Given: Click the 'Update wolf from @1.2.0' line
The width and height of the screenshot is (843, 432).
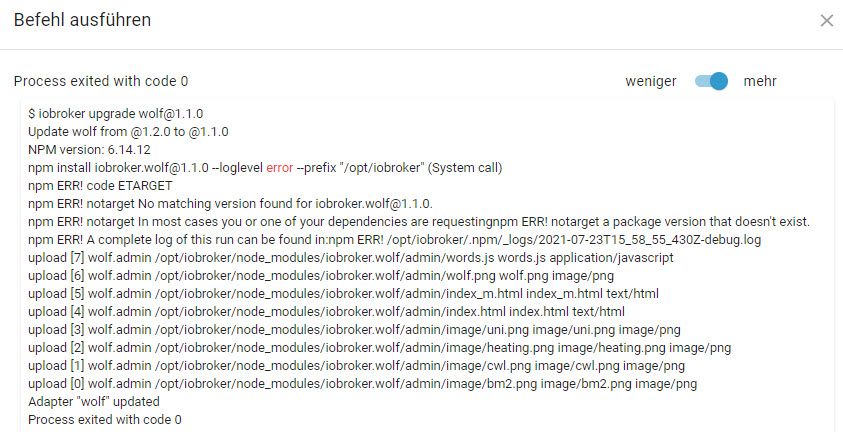Looking at the screenshot, I should click(x=128, y=132).
